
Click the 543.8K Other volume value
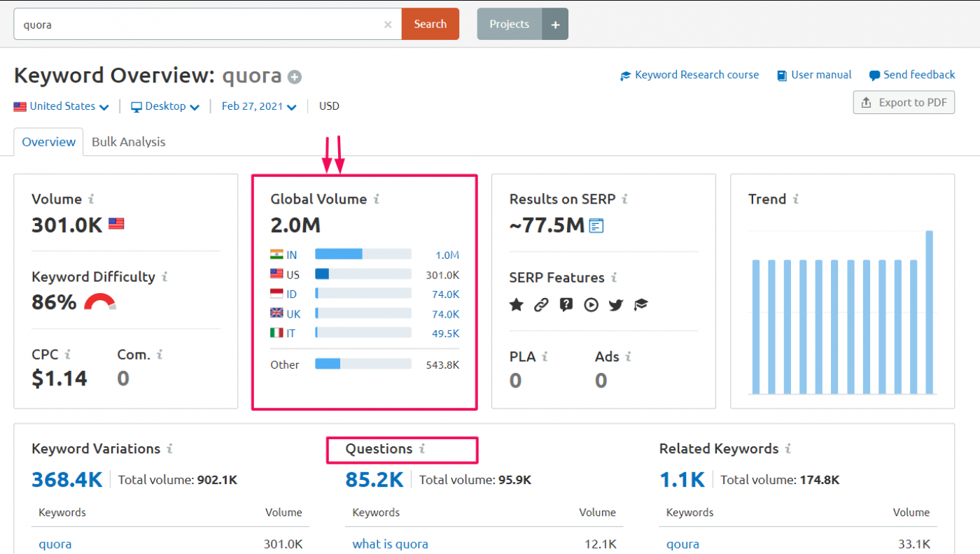tap(442, 364)
